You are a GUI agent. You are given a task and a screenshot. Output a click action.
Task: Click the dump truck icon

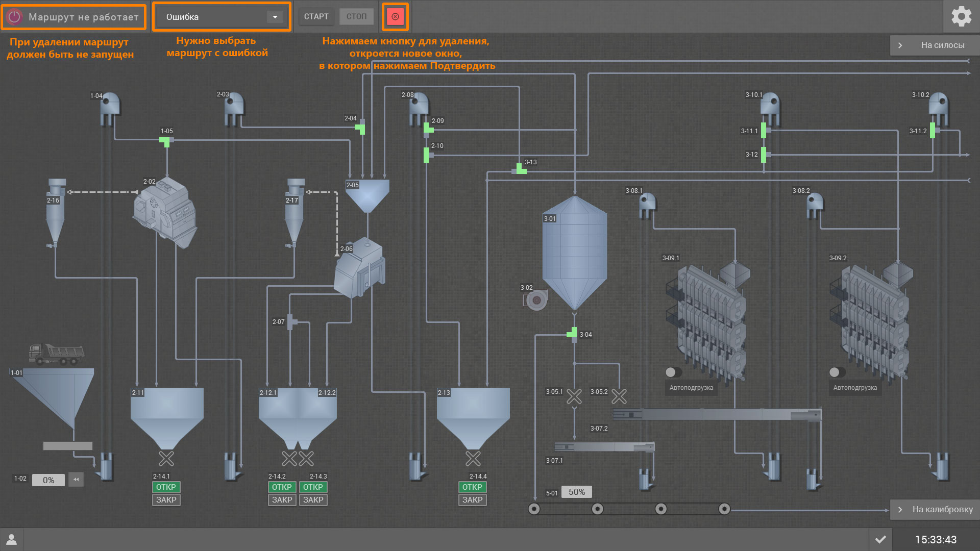pos(56,354)
